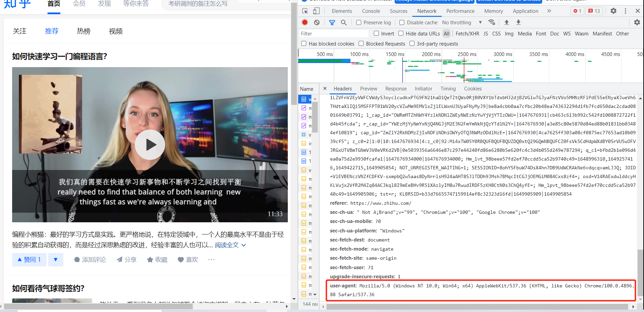644x312 pixels.
Task: Click the Zhihu search box
Action: tap(226, 4)
